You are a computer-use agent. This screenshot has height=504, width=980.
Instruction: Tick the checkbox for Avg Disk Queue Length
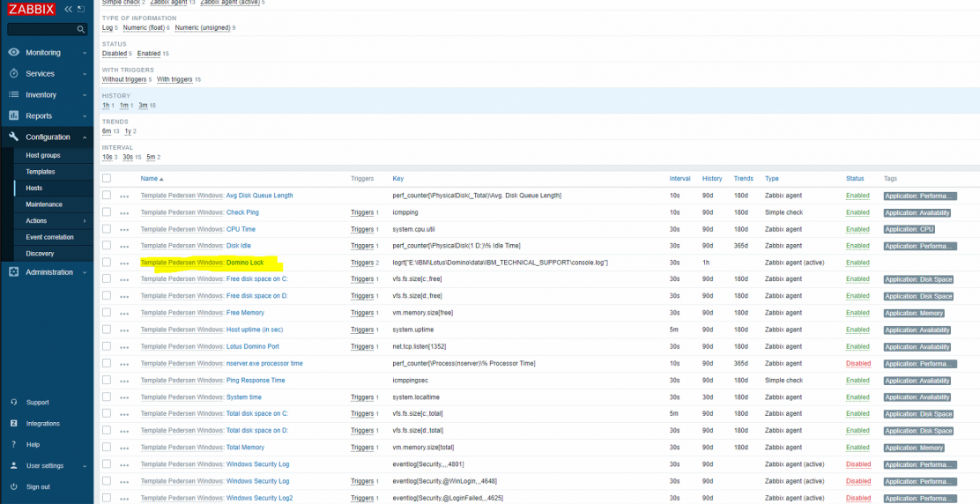pos(107,196)
